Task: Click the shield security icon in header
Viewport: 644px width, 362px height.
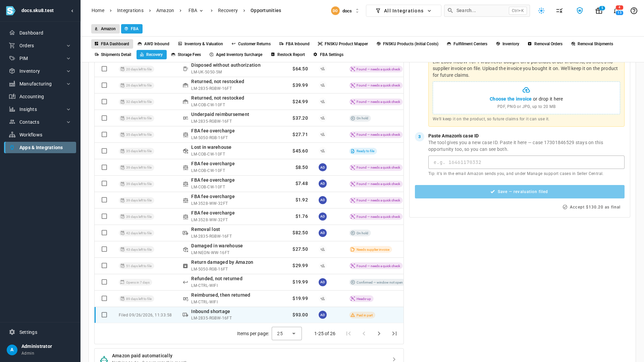Action: tap(580, 11)
